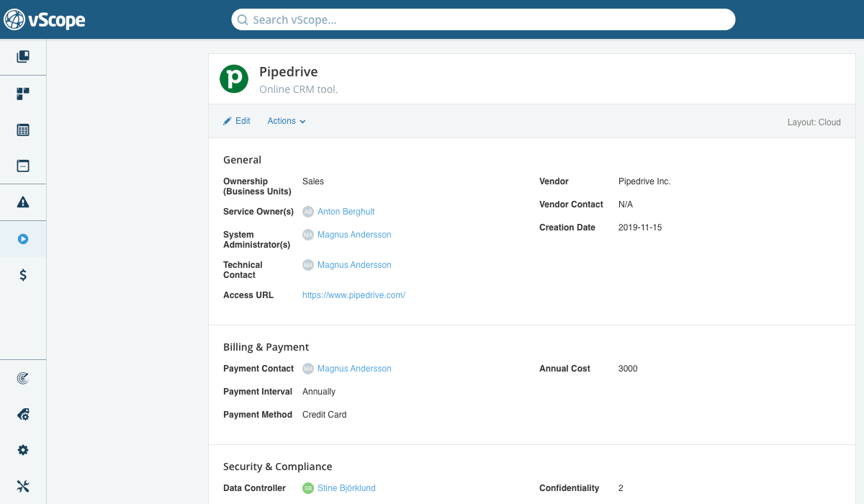Click the 3000 annual cost value
864x504 pixels.
coord(628,369)
